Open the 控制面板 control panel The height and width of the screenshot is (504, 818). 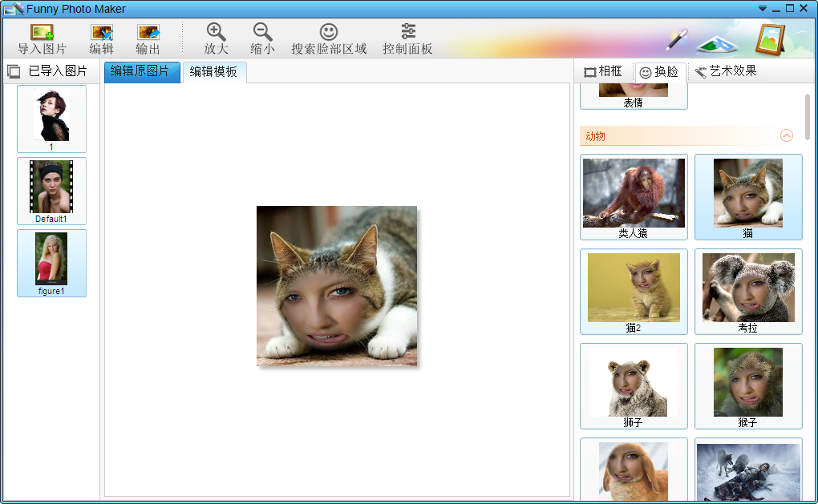407,33
